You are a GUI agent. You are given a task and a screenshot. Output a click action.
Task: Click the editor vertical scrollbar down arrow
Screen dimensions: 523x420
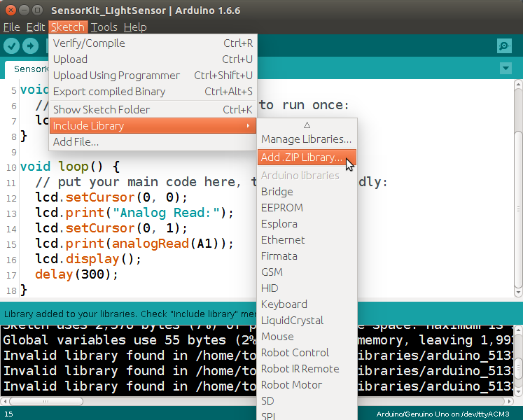pos(518,293)
